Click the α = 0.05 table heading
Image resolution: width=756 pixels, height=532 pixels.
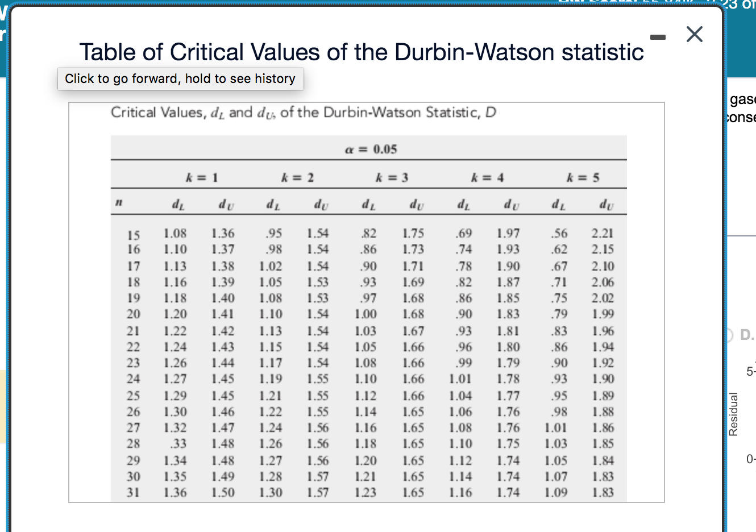pos(371,149)
